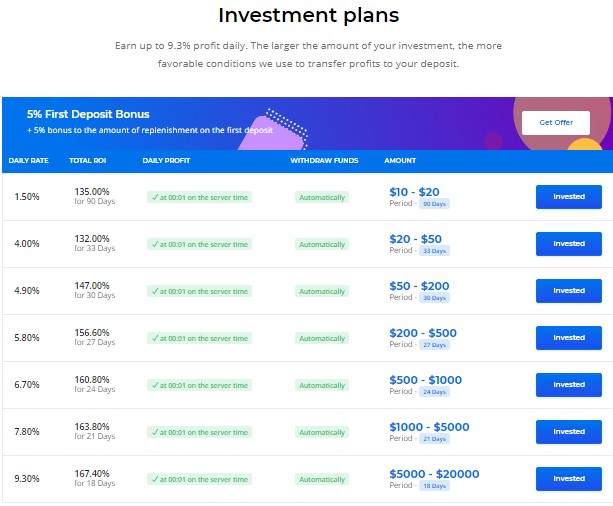Click the Daily Rate column header
Viewport: 613px width, 506px height.
click(29, 161)
